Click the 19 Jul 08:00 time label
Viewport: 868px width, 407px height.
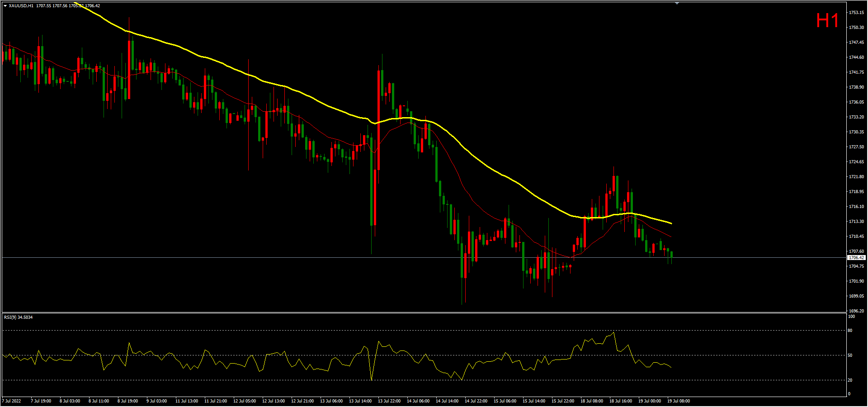click(678, 401)
